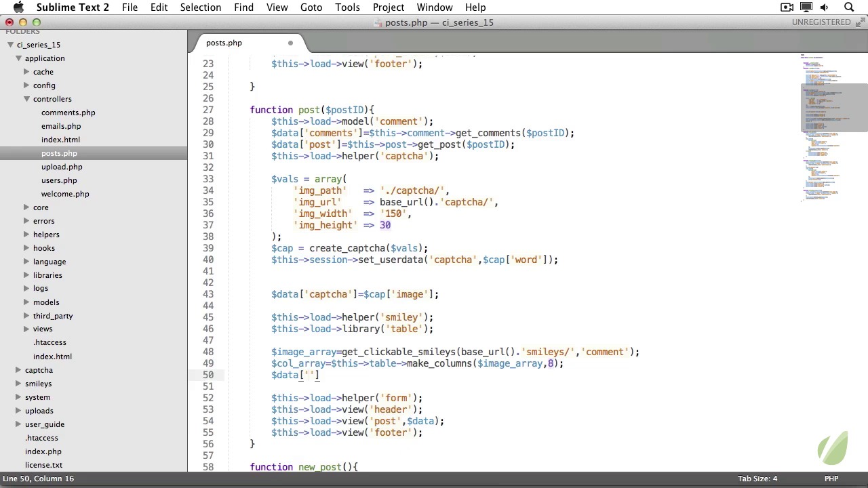
Task: Click the Line 50, Column 16 status
Action: (x=38, y=479)
